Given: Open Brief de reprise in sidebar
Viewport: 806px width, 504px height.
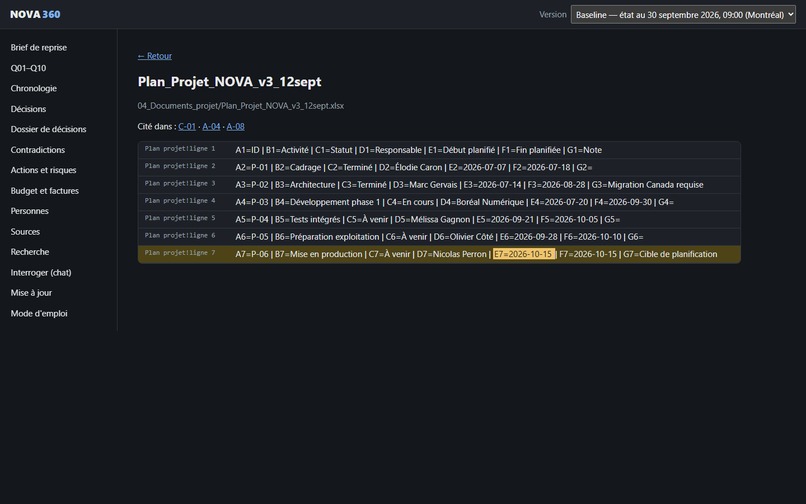Looking at the screenshot, I should [39, 47].
